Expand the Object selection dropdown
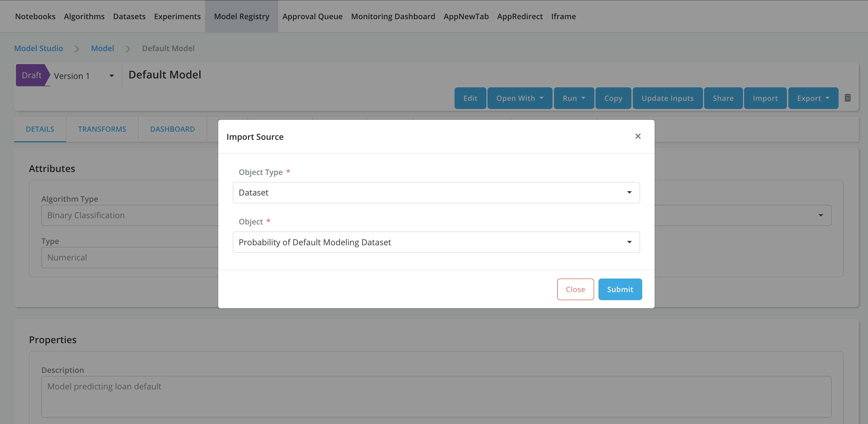 pos(436,242)
